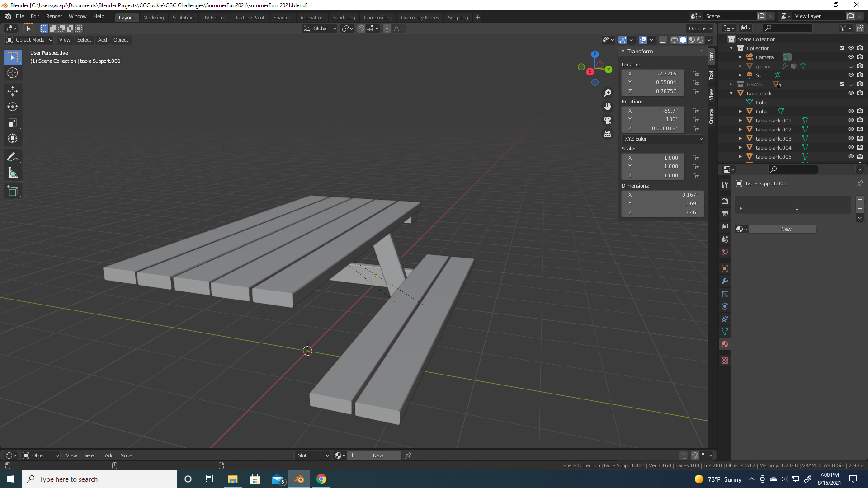Toggle camera view gizmo button
The width and height of the screenshot is (868, 488).
[x=608, y=120]
